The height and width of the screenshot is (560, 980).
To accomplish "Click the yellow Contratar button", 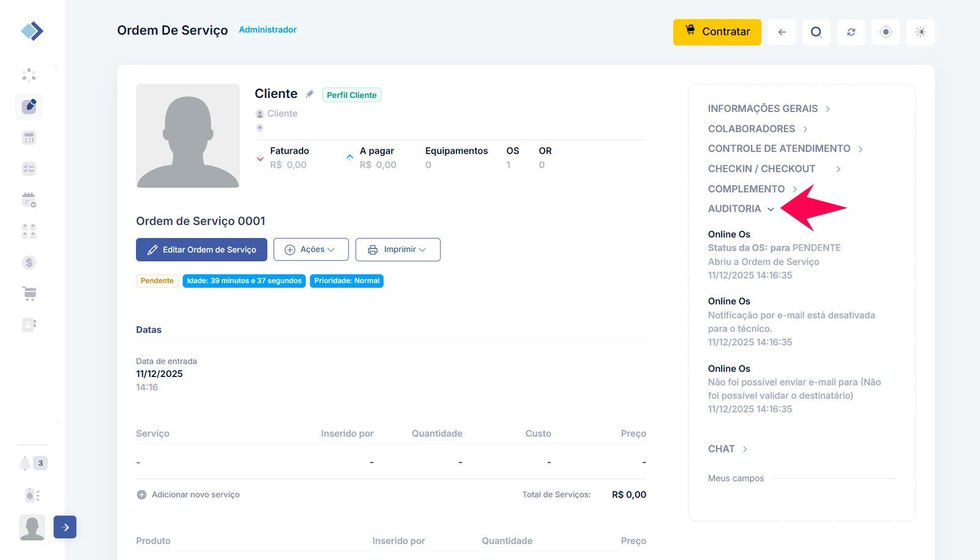I will tap(717, 32).
